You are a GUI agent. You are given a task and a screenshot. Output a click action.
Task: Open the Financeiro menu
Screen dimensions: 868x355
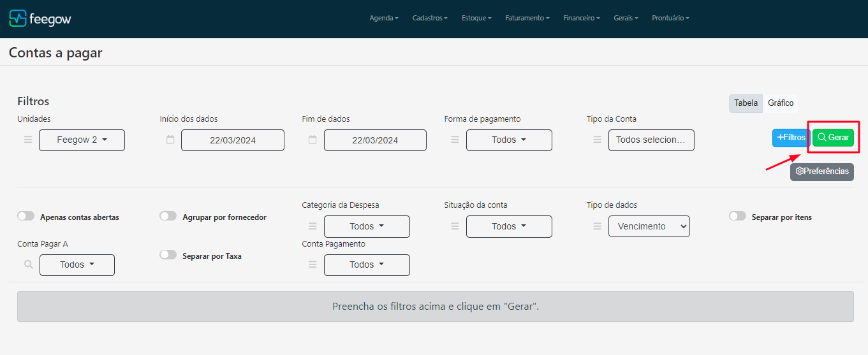point(582,18)
